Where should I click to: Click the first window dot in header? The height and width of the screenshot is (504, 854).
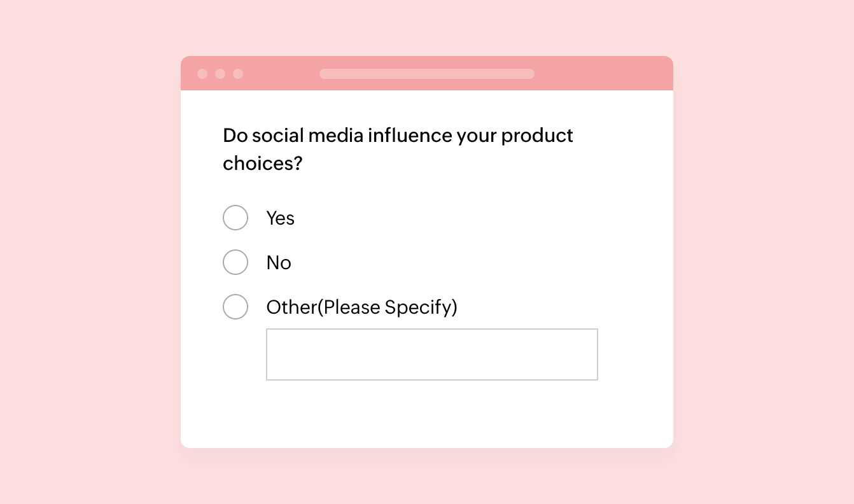click(202, 74)
